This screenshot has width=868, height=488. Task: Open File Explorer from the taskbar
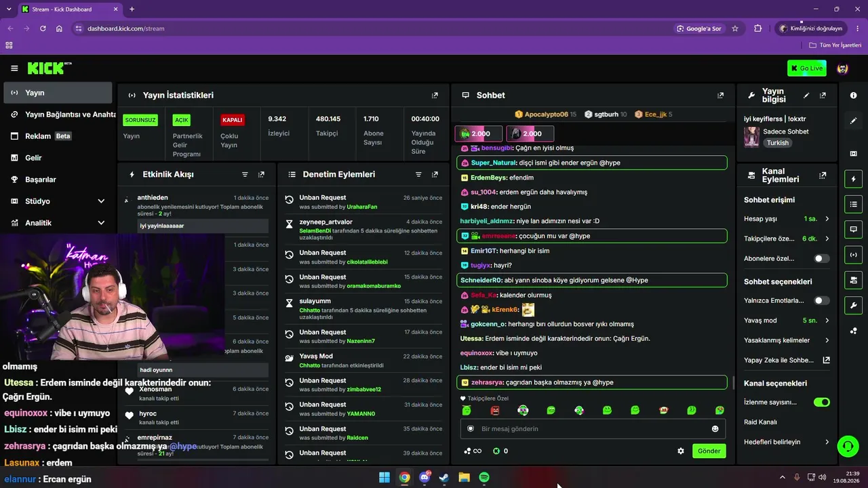point(465,477)
